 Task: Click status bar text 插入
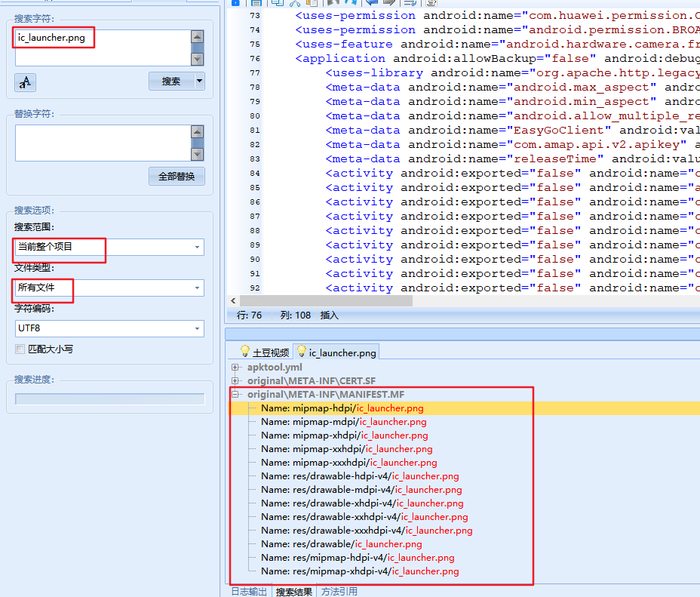(x=330, y=315)
